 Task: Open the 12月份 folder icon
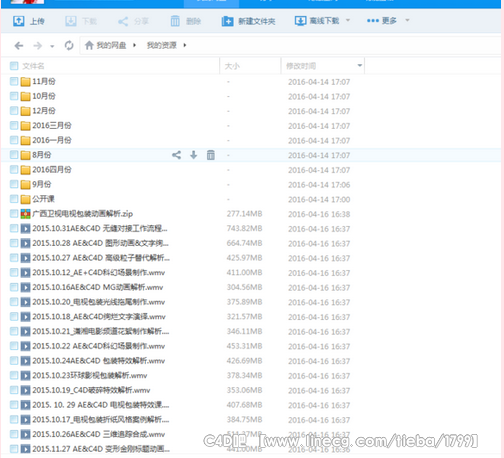tap(25, 111)
